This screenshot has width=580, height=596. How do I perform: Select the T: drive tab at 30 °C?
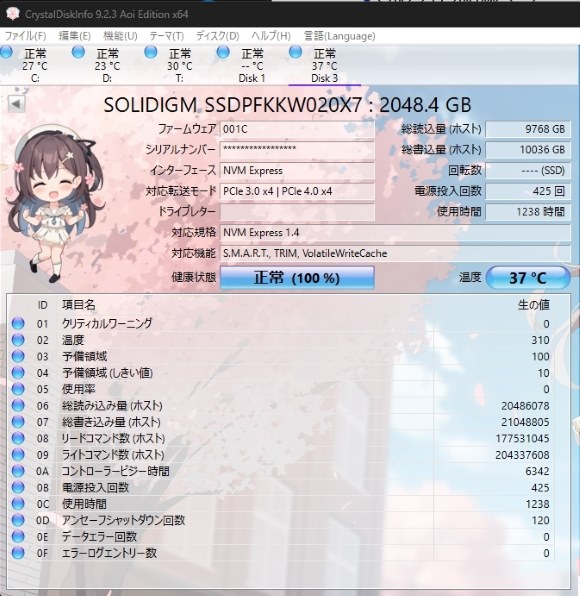(179, 65)
